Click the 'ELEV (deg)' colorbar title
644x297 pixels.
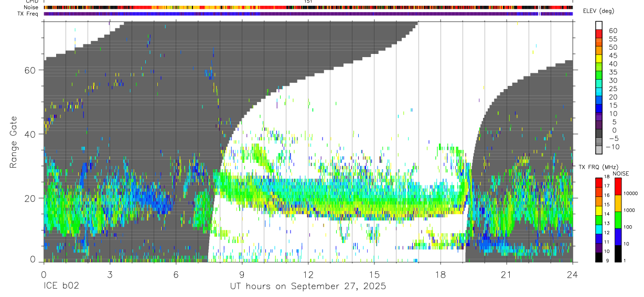(x=598, y=11)
